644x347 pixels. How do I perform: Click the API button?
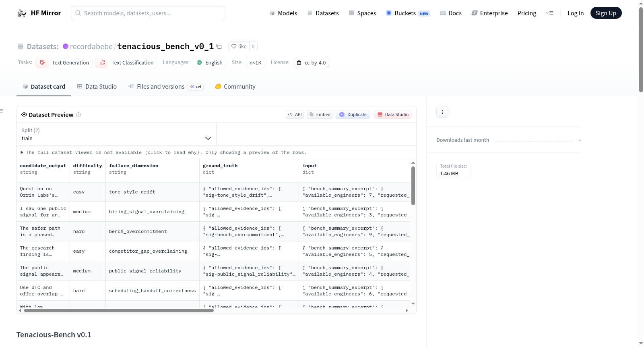click(x=295, y=114)
